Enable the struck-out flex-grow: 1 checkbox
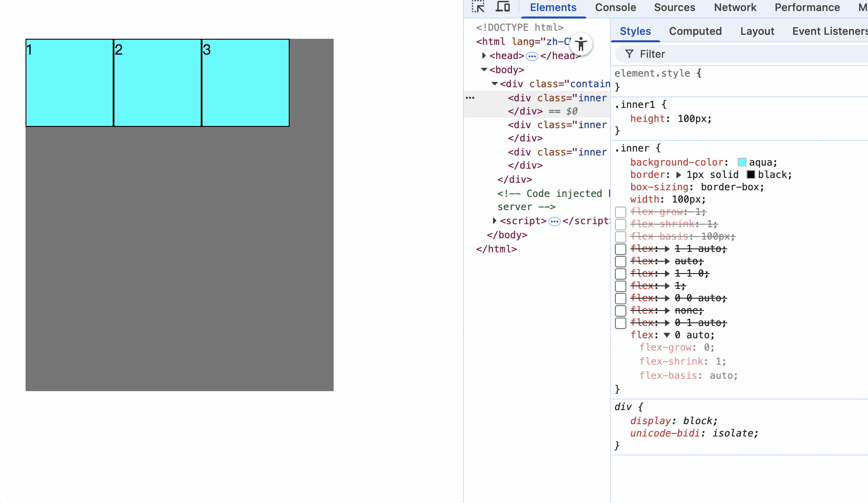The width and height of the screenshot is (868, 503). 621,212
